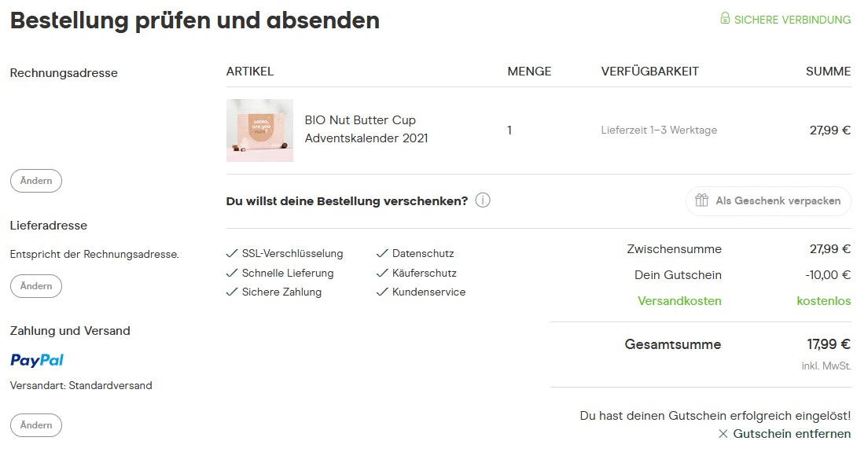
Task: Click the Lieferzeit 1–3 Werktage text
Action: click(x=659, y=130)
